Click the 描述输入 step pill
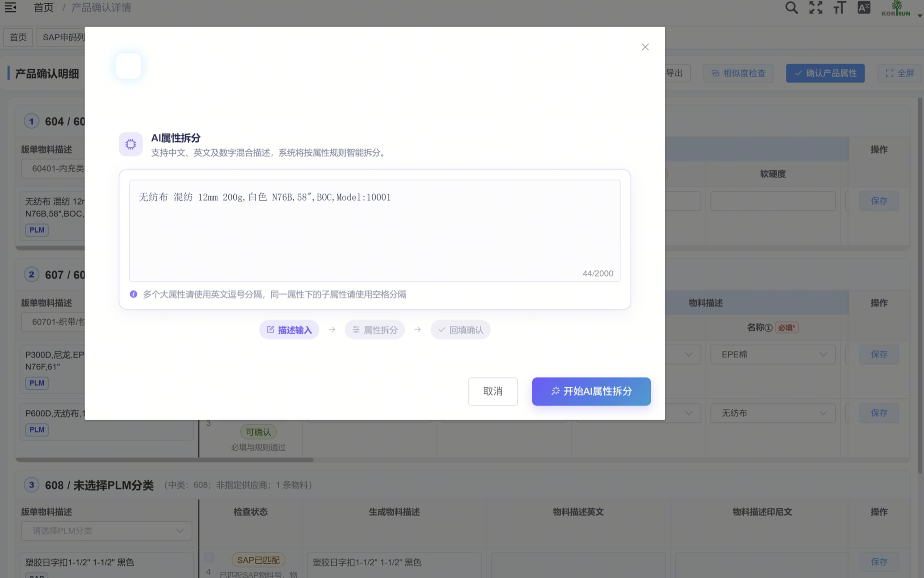Screen dimensions: 924x578 [x=289, y=330]
